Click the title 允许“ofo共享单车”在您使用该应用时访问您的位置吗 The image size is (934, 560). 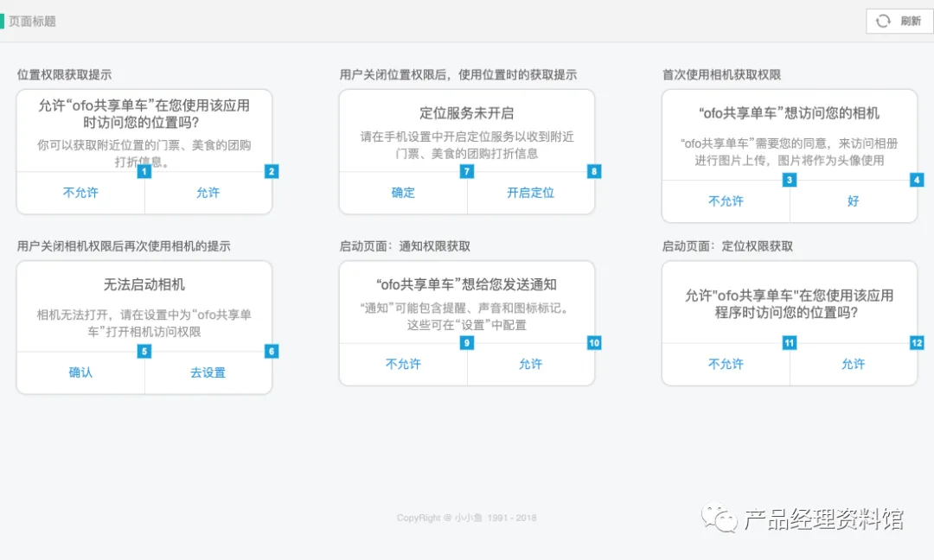pos(144,114)
